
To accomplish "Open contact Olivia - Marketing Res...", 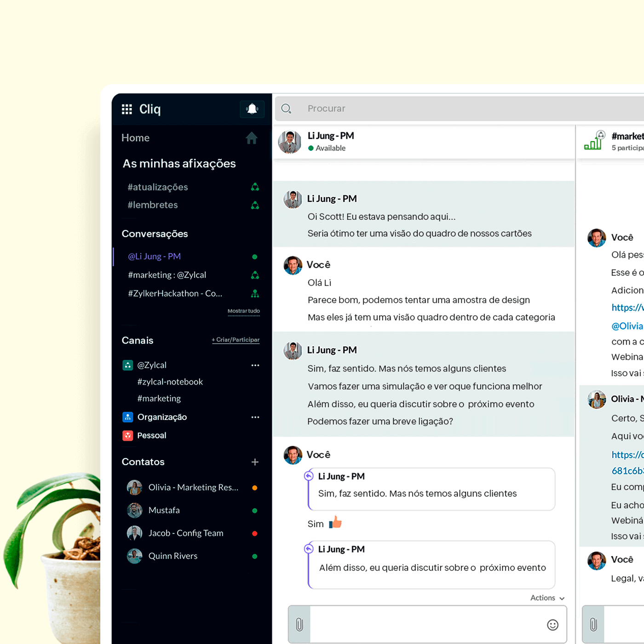I will [194, 488].
